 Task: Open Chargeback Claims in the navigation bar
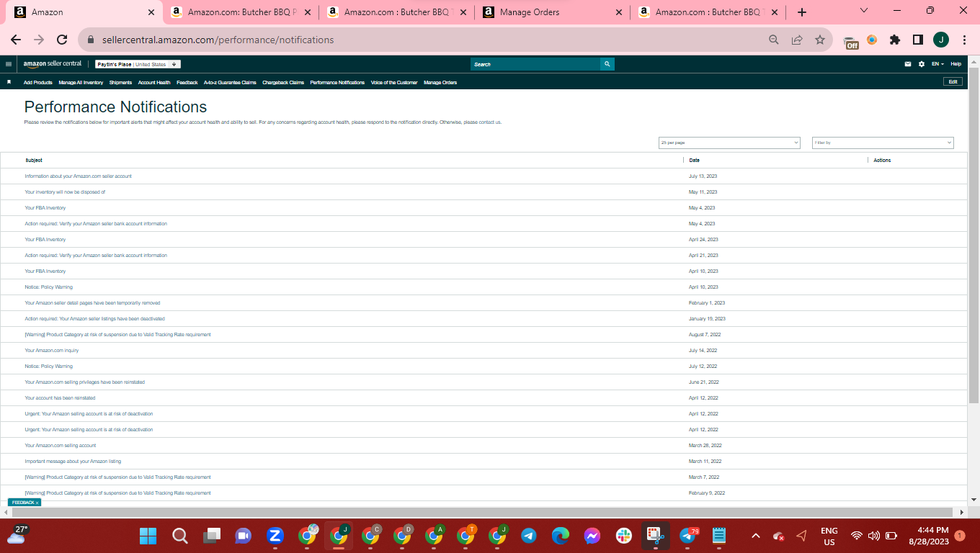[x=283, y=83]
